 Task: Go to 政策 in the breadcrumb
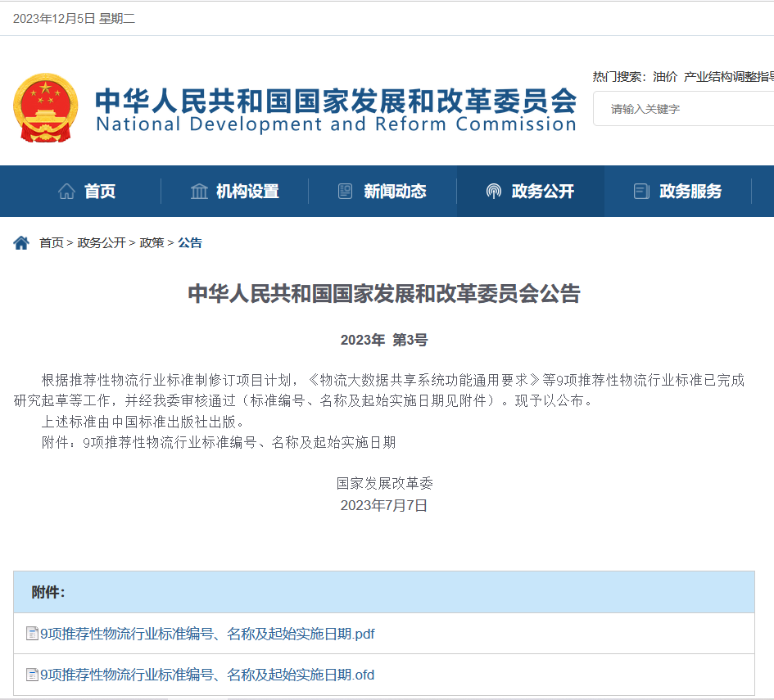152,242
